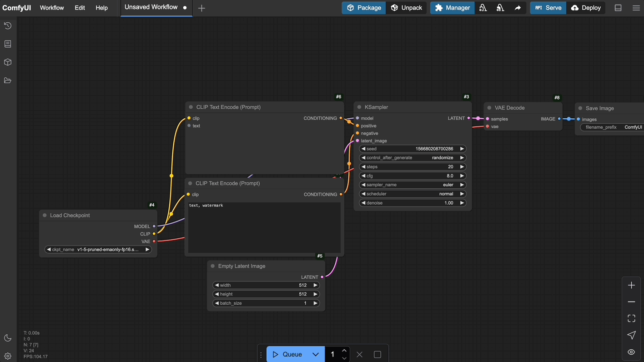Toggle the bottom panel icon
The image size is (644, 362).
pos(618,8)
